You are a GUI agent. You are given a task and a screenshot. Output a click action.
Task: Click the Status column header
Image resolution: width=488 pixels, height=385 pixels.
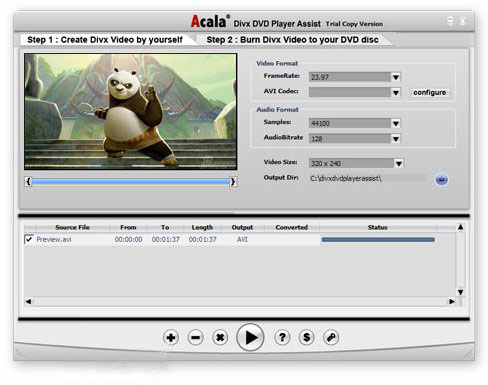(x=378, y=227)
